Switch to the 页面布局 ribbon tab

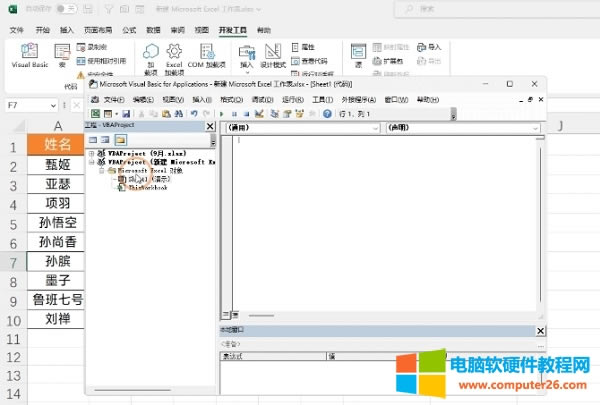(x=95, y=30)
